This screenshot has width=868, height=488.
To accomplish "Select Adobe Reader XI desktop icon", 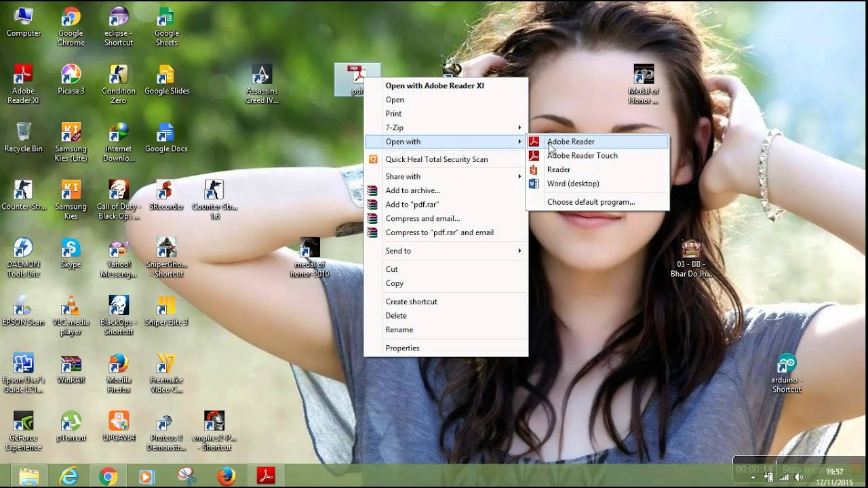I will 23,85.
